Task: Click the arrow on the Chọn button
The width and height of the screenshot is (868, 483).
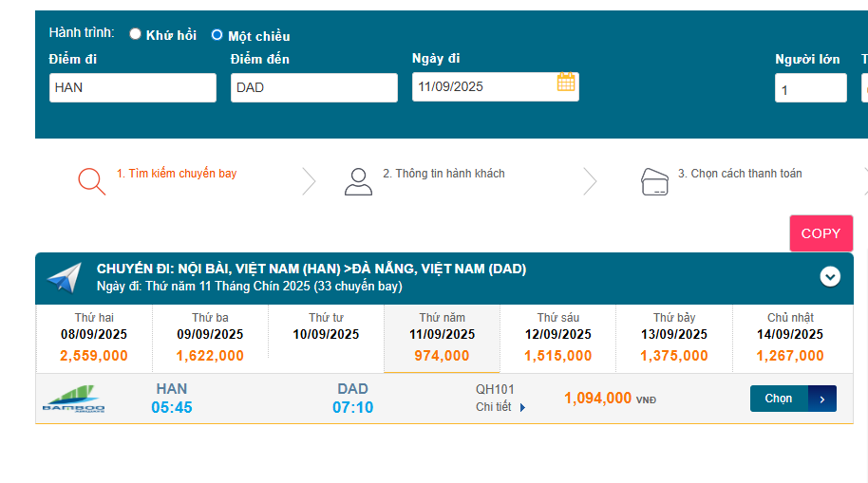Action: tap(822, 399)
